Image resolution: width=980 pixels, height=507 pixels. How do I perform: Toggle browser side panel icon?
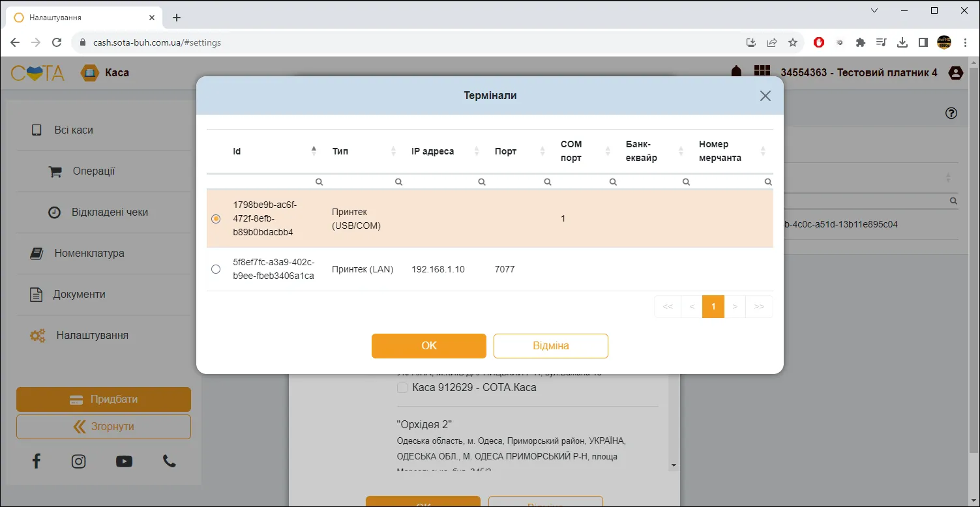(x=923, y=42)
